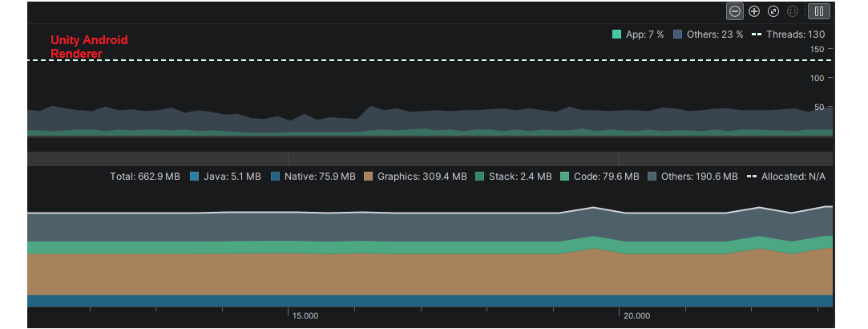Click the Java memory legend swatch
Image resolution: width=868 pixels, height=329 pixels.
pyautogui.click(x=194, y=177)
